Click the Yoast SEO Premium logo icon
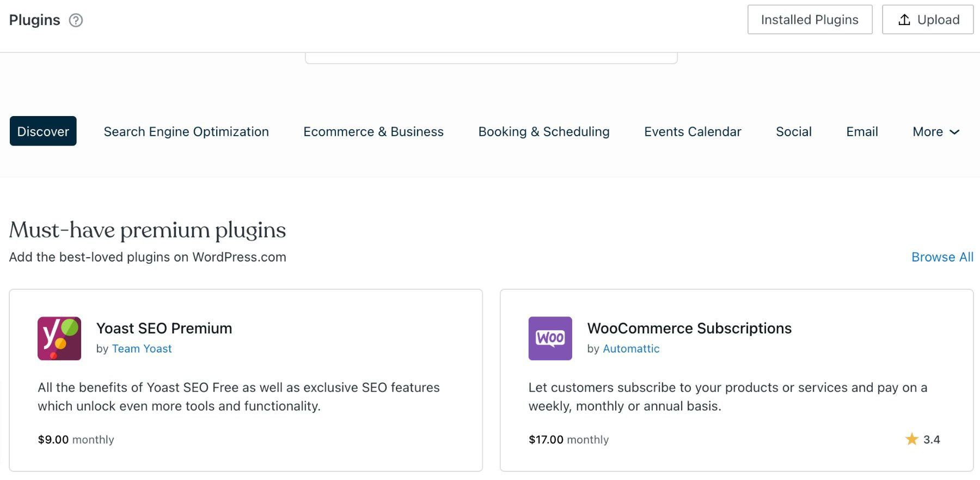This screenshot has width=980, height=480. [x=59, y=338]
